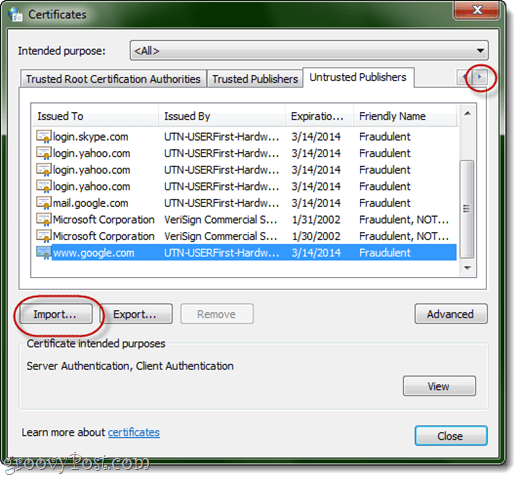Screen dimensions: 521x480
Task: Click the login.skype.com certificate icon
Action: point(44,137)
